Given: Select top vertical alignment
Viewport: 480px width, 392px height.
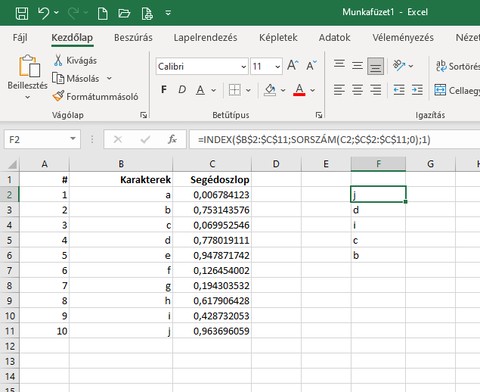Looking at the screenshot, I should tap(339, 65).
